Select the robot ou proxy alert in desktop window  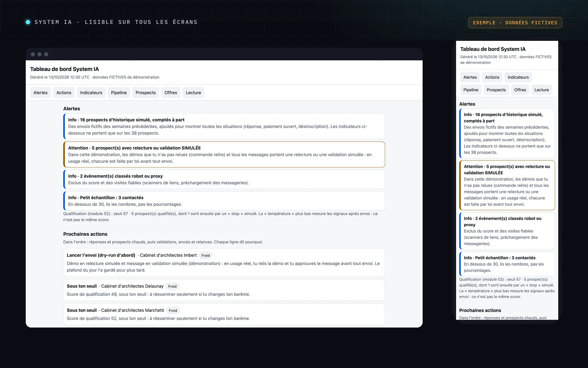[224, 179]
